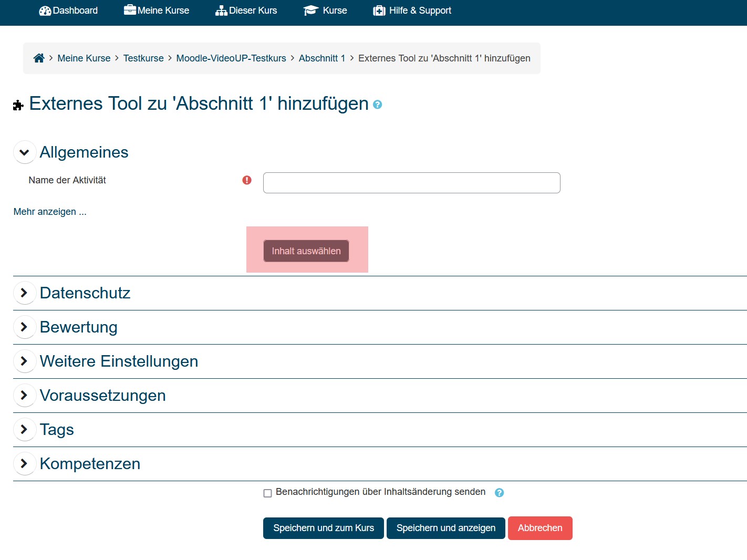Open help icon next to page heading
The height and width of the screenshot is (560, 747).
coord(377,105)
